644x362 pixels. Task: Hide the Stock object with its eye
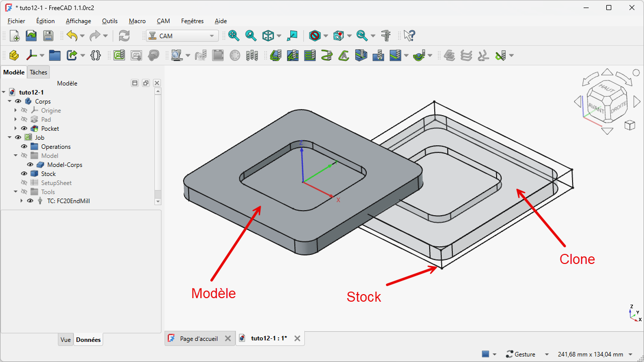tap(24, 174)
